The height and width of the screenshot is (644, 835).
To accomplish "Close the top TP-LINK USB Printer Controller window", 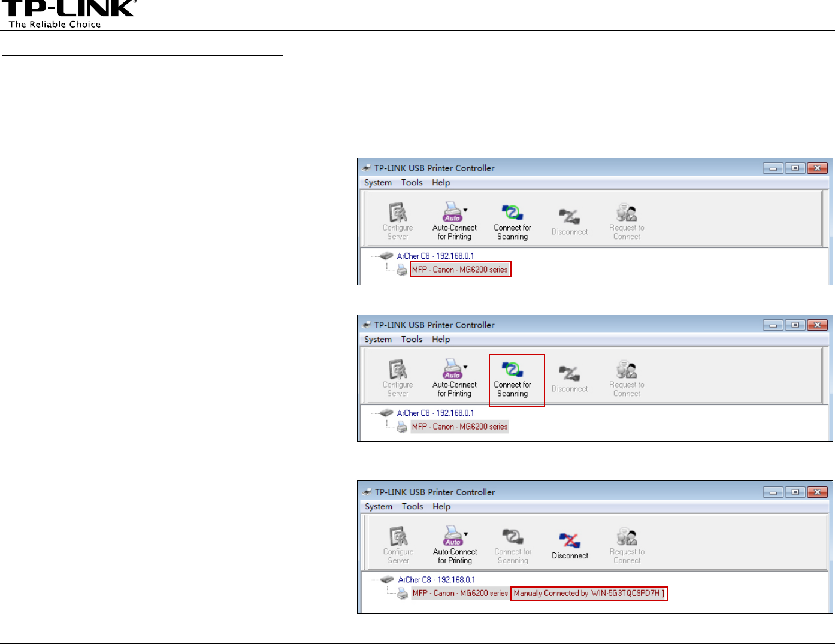I will coord(817,168).
